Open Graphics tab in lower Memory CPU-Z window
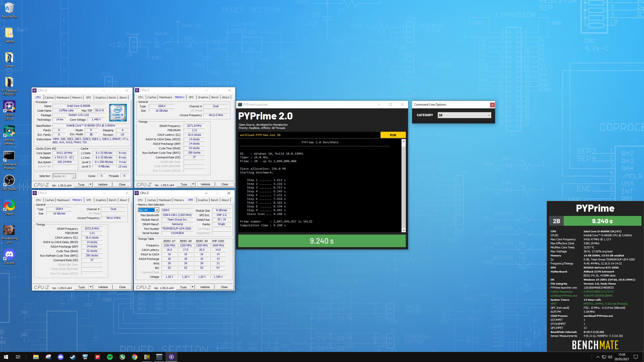The width and height of the screenshot is (644, 362). tap(101, 200)
